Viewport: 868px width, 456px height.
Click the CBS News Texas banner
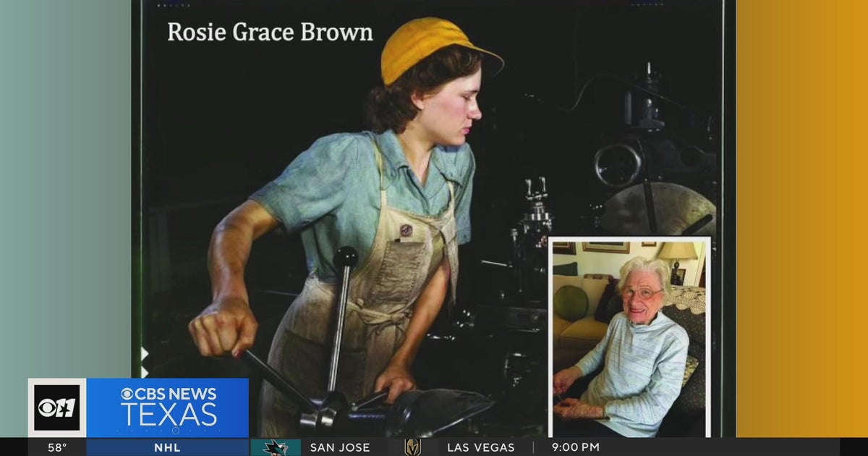[167, 408]
